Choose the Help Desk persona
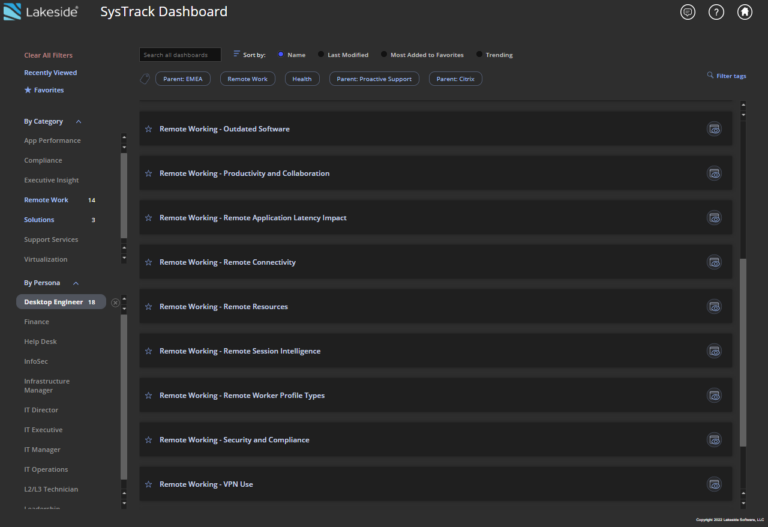 40,342
